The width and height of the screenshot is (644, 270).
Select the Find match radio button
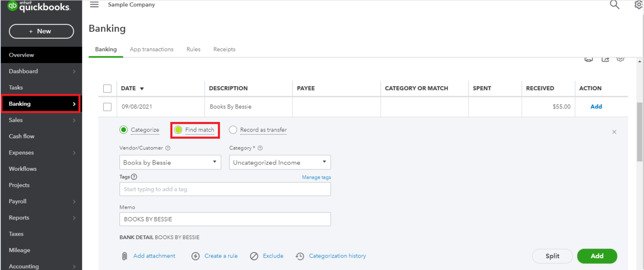pos(178,130)
